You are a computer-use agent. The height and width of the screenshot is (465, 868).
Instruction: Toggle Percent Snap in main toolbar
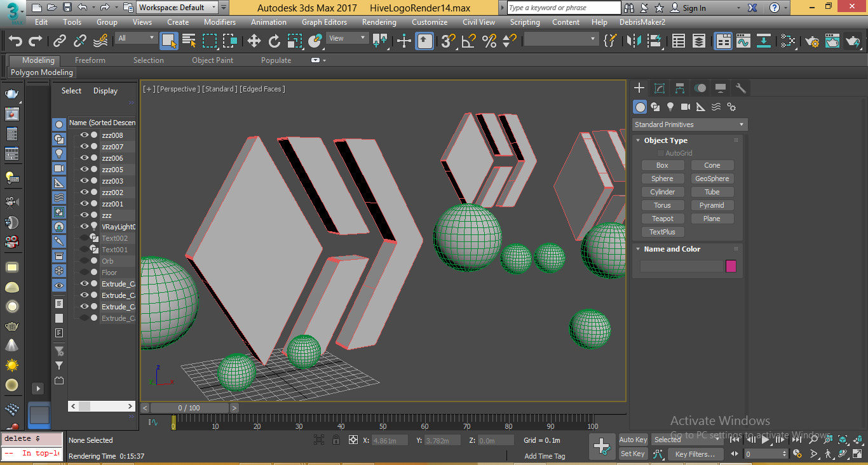click(489, 41)
